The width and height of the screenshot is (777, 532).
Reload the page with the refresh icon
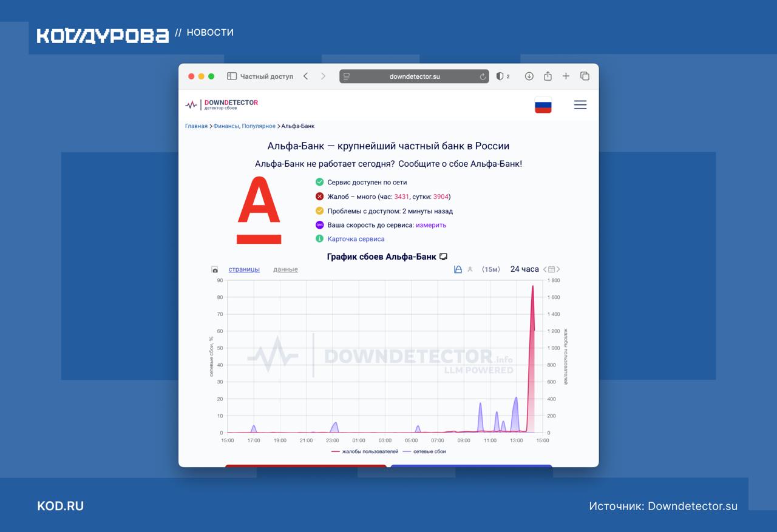pos(483,76)
